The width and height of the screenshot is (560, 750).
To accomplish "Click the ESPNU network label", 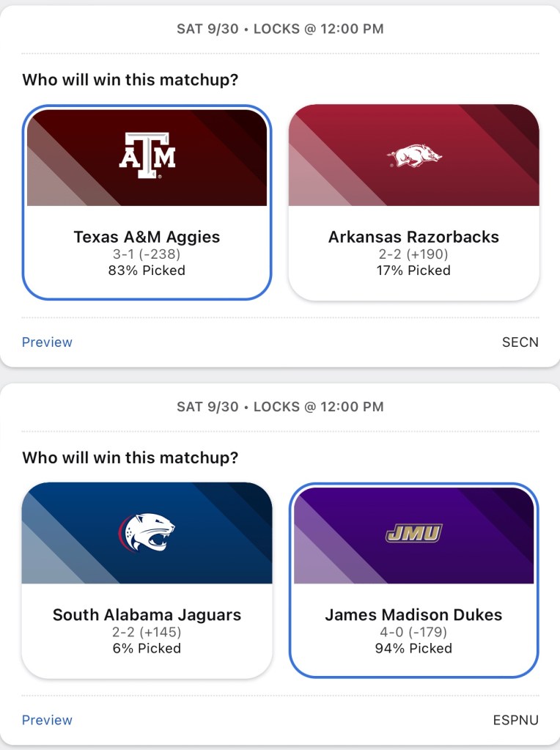I will [x=516, y=720].
